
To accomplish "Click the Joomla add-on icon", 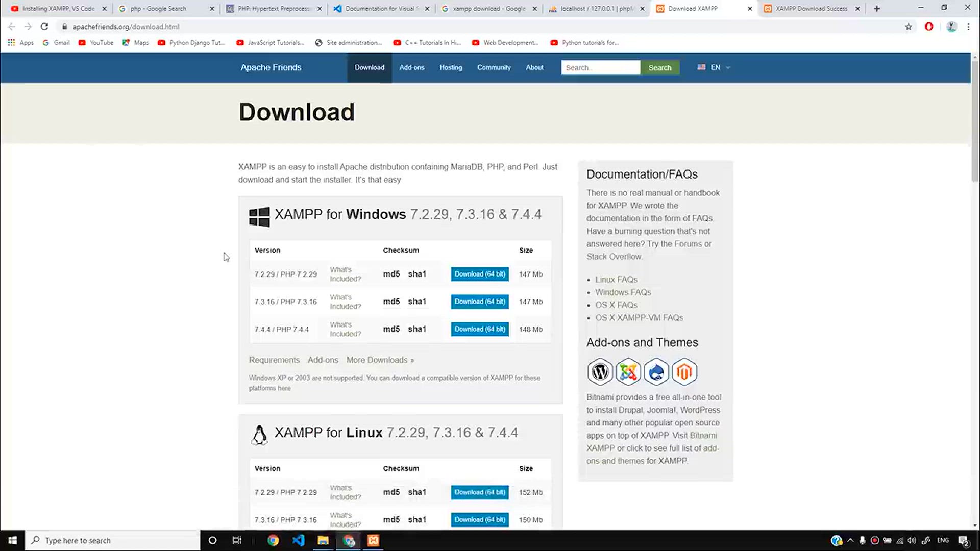I will (628, 372).
